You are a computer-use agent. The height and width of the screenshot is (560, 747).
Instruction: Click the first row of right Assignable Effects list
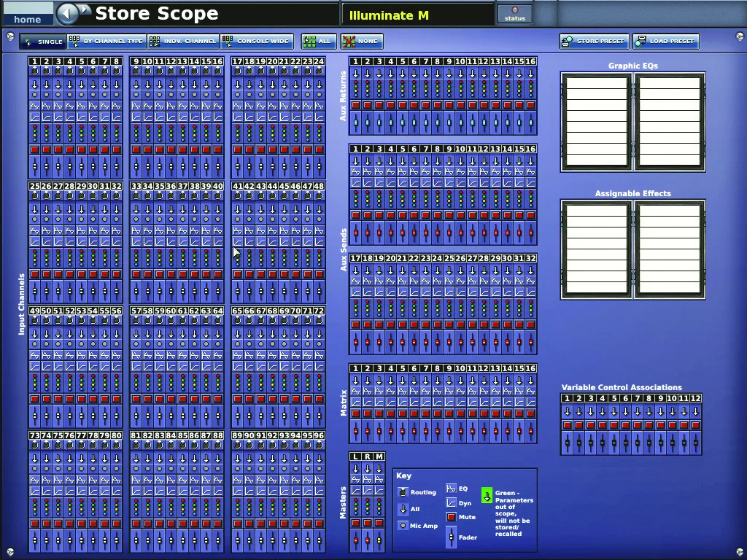(x=670, y=211)
